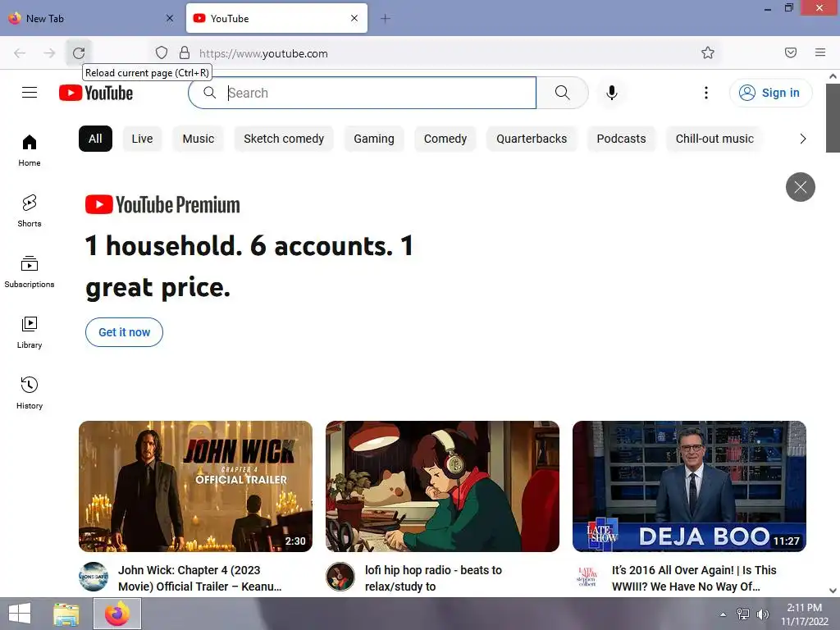Click Firefox icon in the taskbar
Image resolution: width=840 pixels, height=630 pixels.
tap(117, 614)
